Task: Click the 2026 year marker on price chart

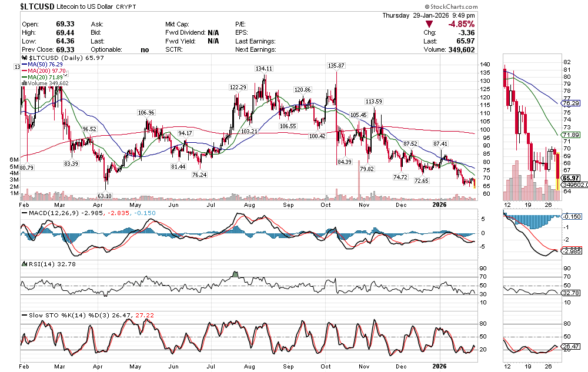Action: 440,204
